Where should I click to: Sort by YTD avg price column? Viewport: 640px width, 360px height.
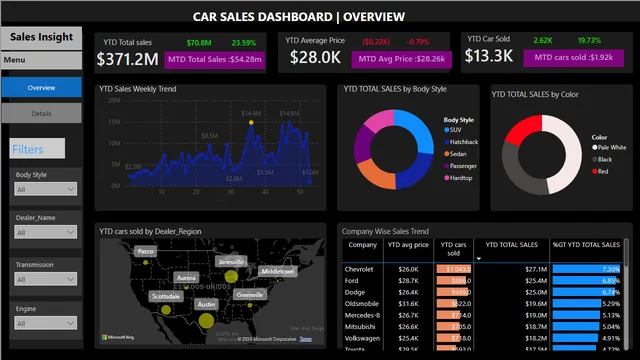[x=408, y=245]
